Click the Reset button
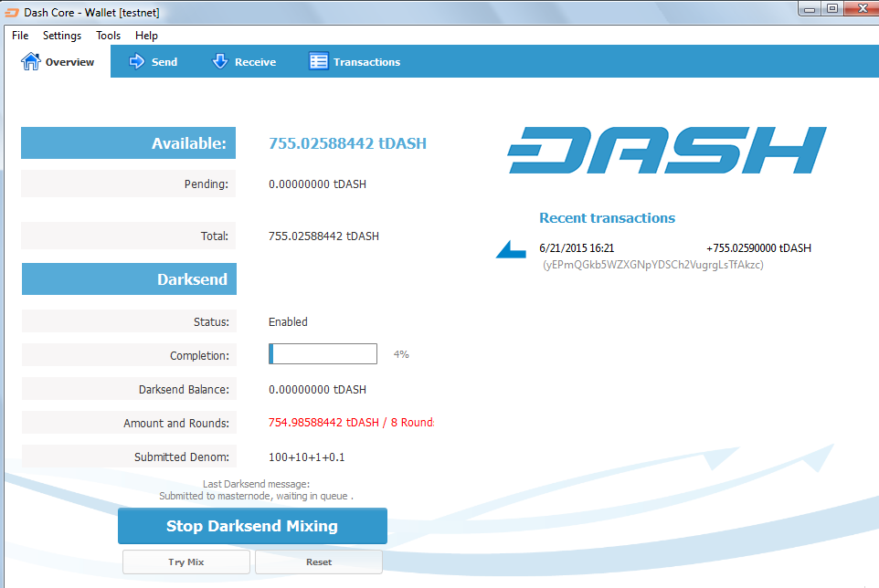The image size is (879, 588). (x=318, y=562)
